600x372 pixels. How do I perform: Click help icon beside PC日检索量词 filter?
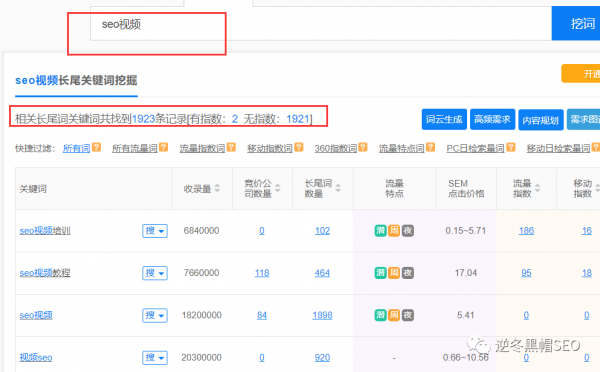tap(511, 147)
